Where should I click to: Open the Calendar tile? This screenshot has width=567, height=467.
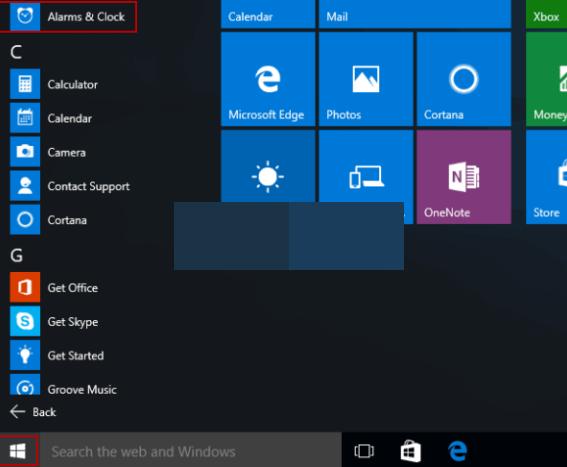(268, 14)
